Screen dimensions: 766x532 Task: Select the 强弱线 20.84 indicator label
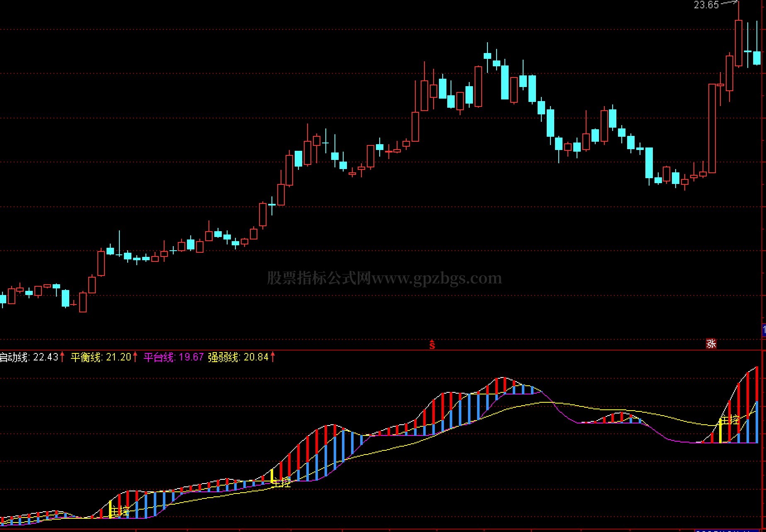pos(238,357)
